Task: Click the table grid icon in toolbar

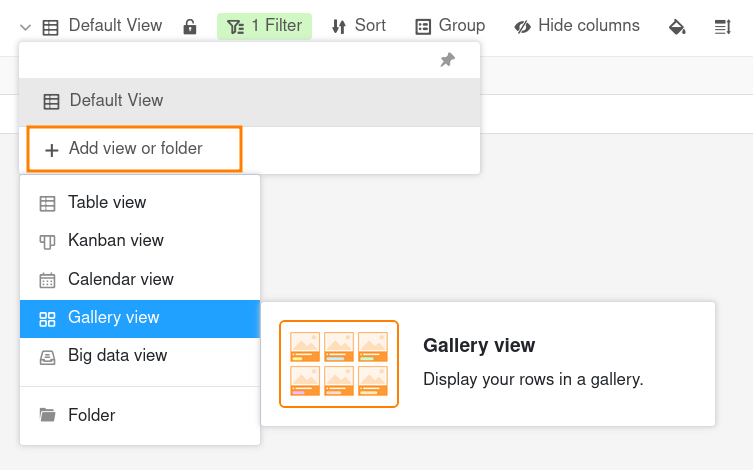Action: pyautogui.click(x=50, y=27)
